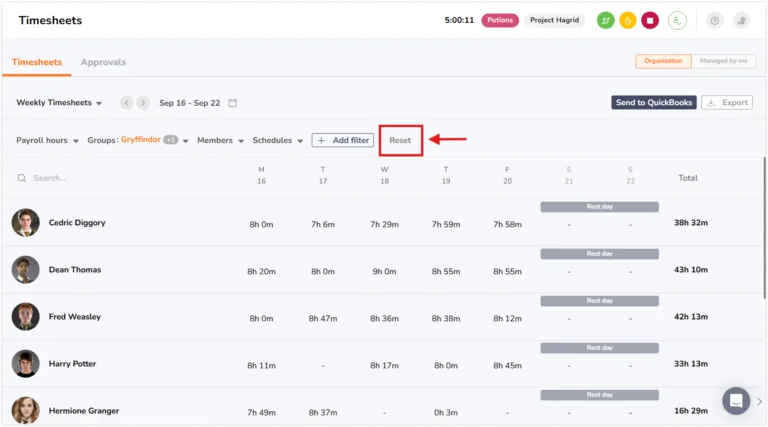Click Dean Thomas's Wednesday 9h 0m cell
Viewport: 768px width, 427px height.
384,271
